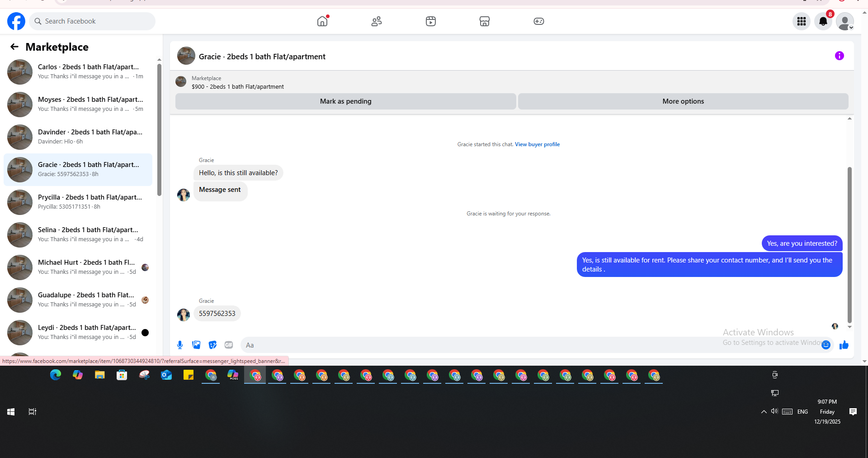Open the Windows Action Center notifications

853,412
